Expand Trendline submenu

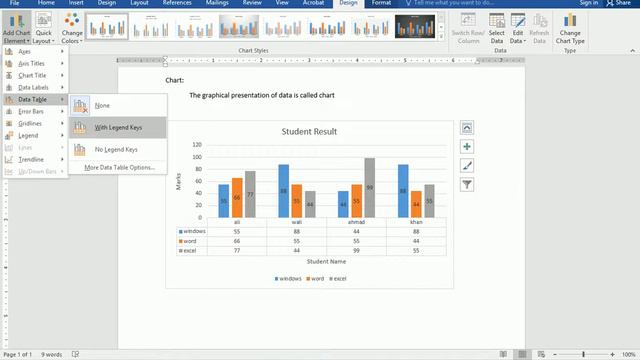click(x=35, y=159)
